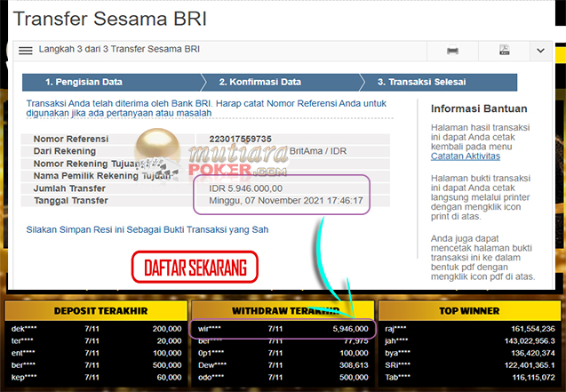
Task: Click the amount IDR 5.946.000,00
Action: (246, 188)
